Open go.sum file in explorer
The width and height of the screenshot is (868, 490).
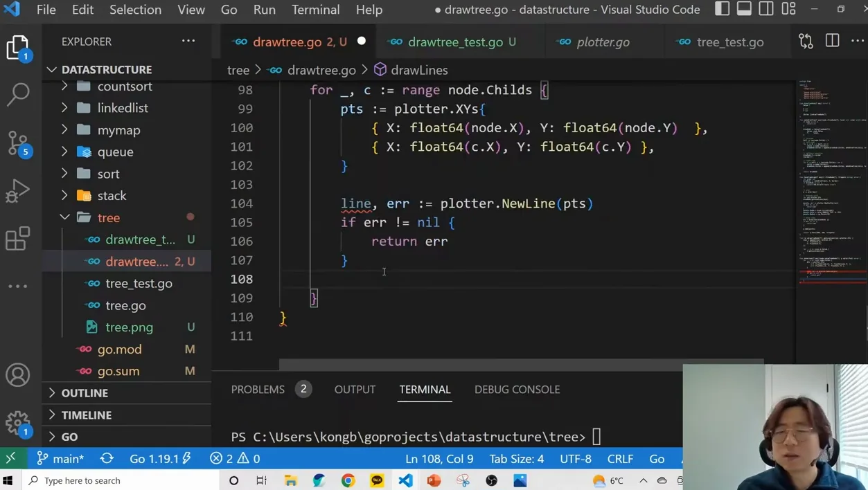pos(127,371)
